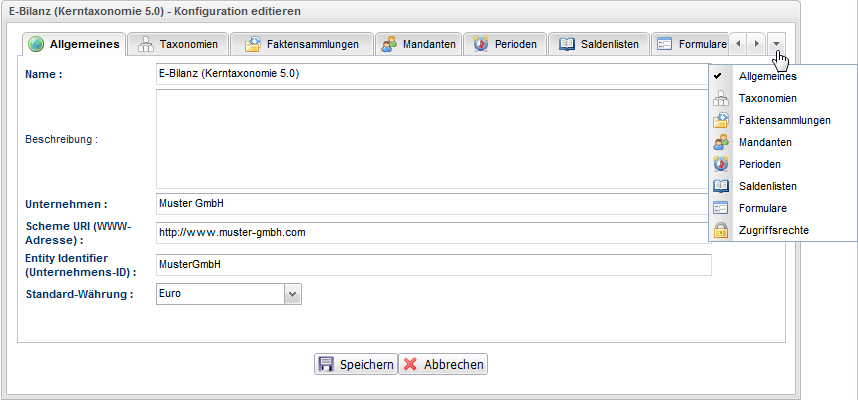858x400 pixels.
Task: Click the Saldenlisten book icon in tab bar
Action: coord(567,44)
